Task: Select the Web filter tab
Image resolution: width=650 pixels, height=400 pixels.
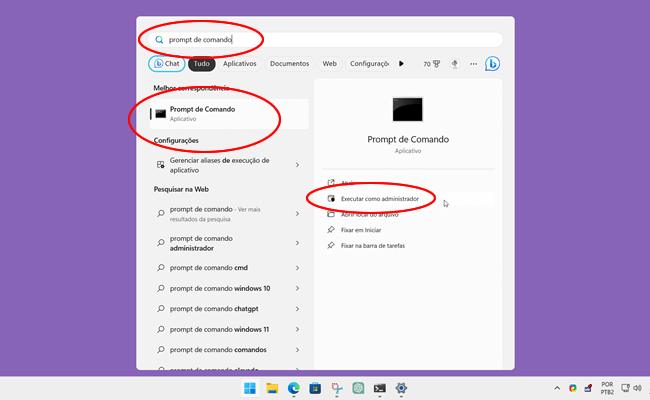Action: [x=329, y=64]
